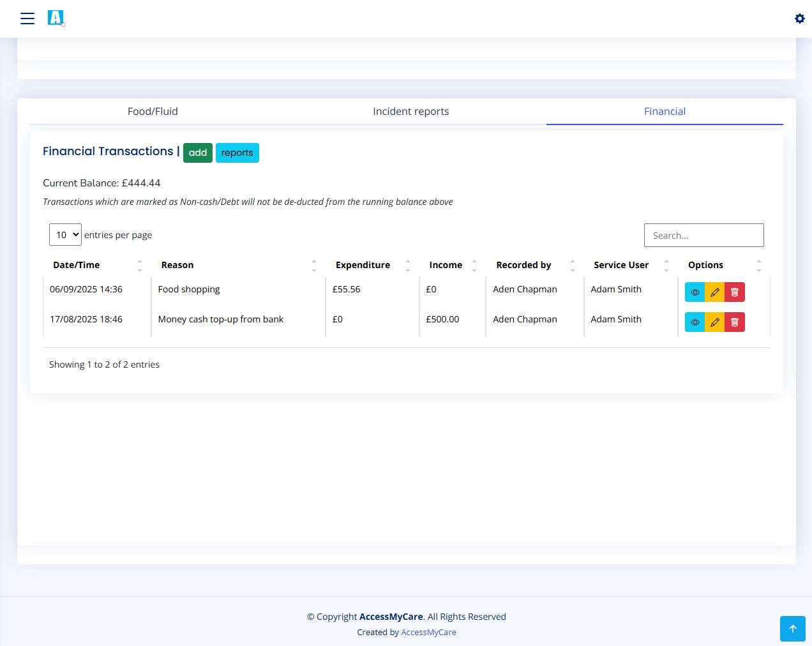View the bank top-up transaction
This screenshot has width=812, height=646.
click(695, 322)
